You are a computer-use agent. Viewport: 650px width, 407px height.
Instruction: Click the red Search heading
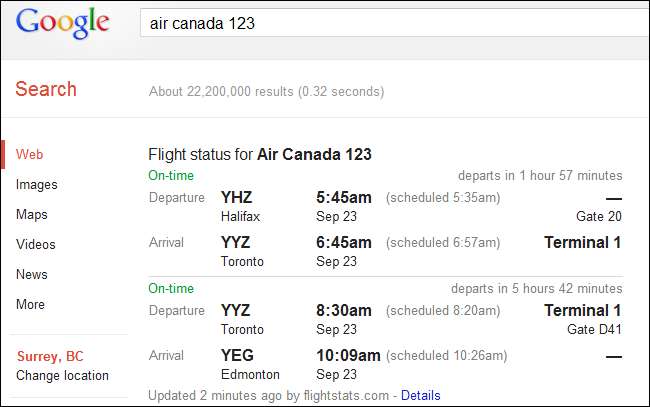pos(46,89)
